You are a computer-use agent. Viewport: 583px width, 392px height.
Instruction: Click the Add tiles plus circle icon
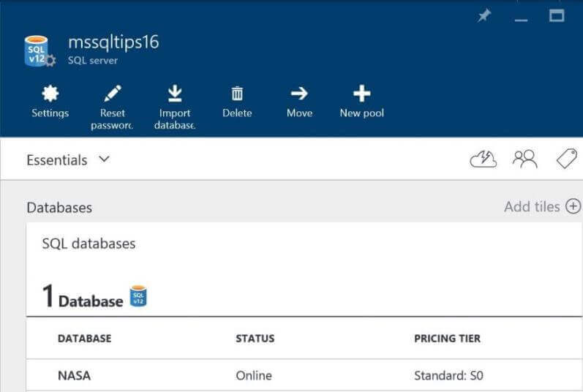573,206
